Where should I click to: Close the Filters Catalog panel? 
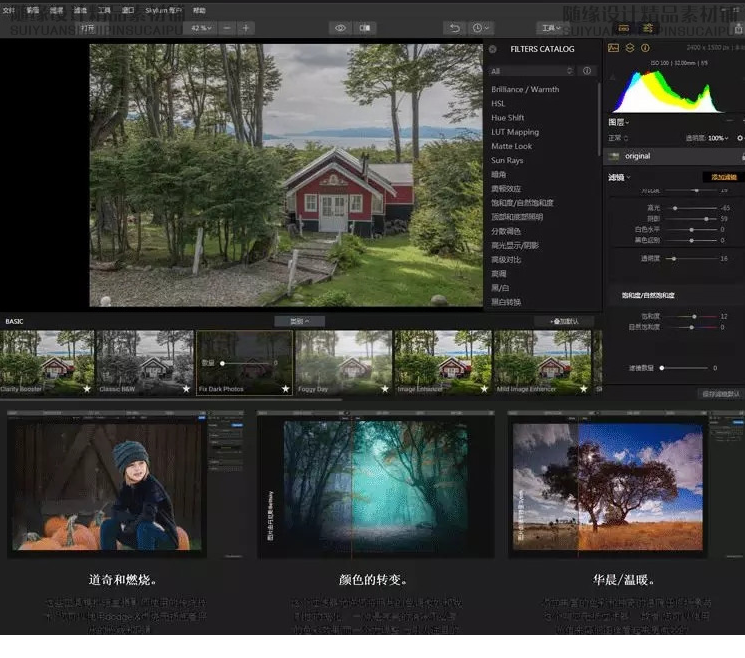click(493, 49)
